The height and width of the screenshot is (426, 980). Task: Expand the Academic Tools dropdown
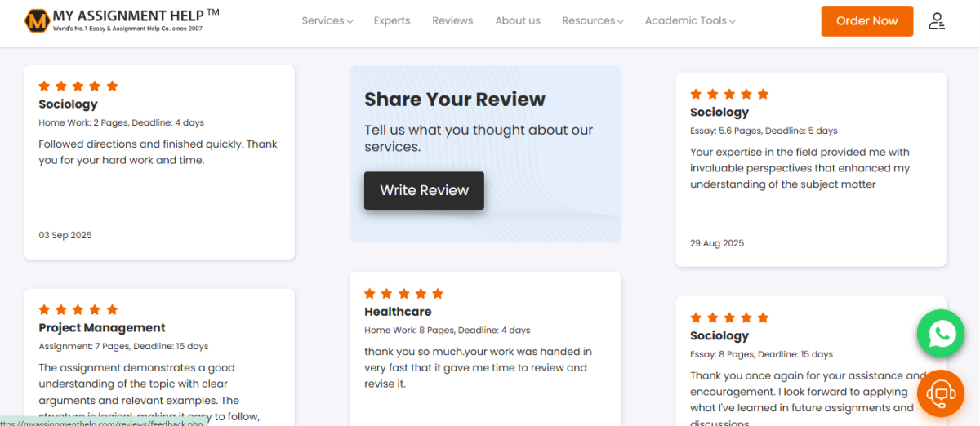[690, 21]
